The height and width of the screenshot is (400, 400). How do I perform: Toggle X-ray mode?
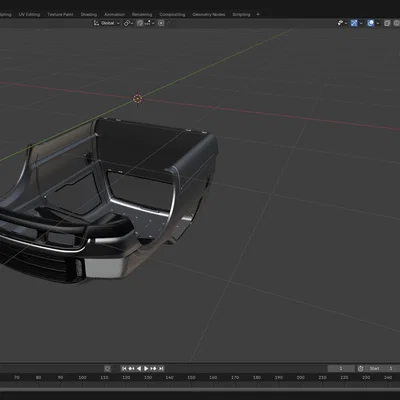pyautogui.click(x=387, y=23)
